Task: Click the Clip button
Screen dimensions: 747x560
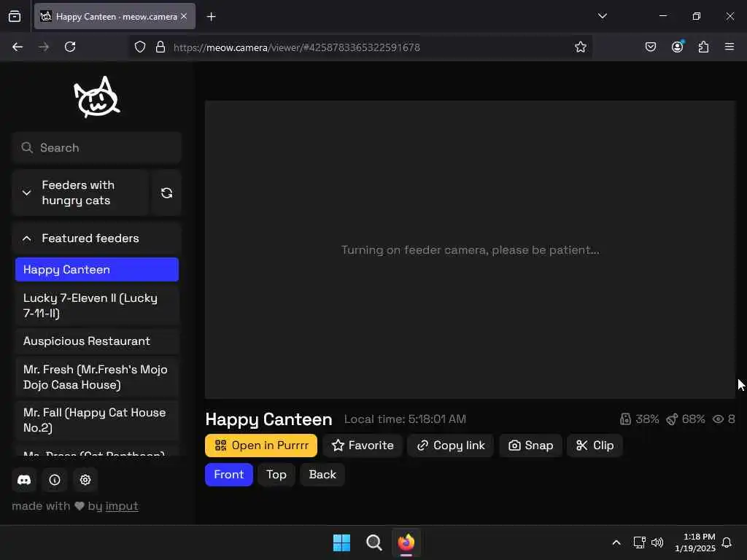Action: pos(595,446)
